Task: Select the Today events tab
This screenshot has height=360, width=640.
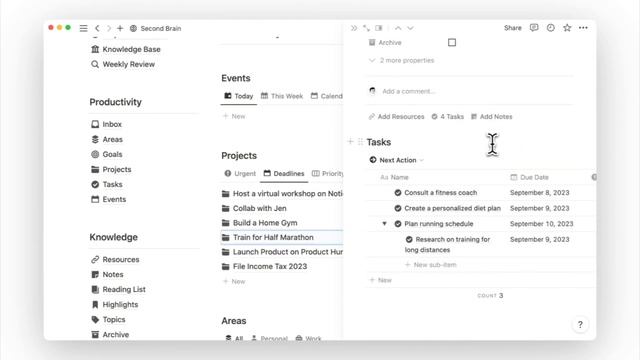Action: [x=239, y=96]
